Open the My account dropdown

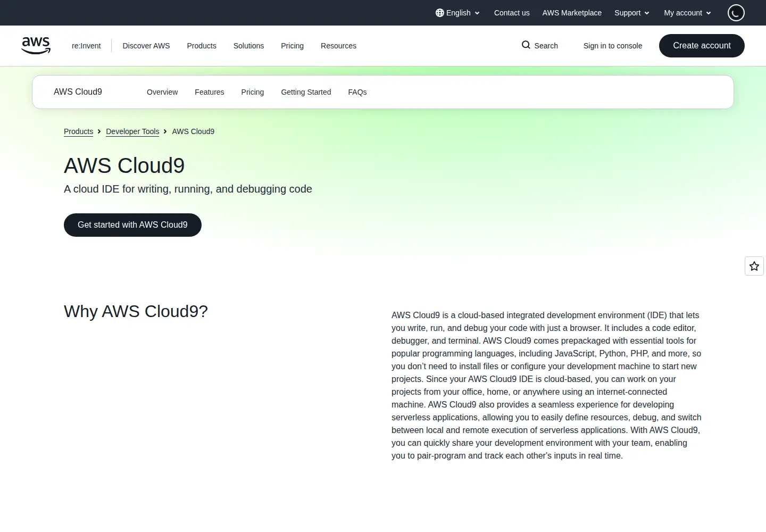coord(687,13)
